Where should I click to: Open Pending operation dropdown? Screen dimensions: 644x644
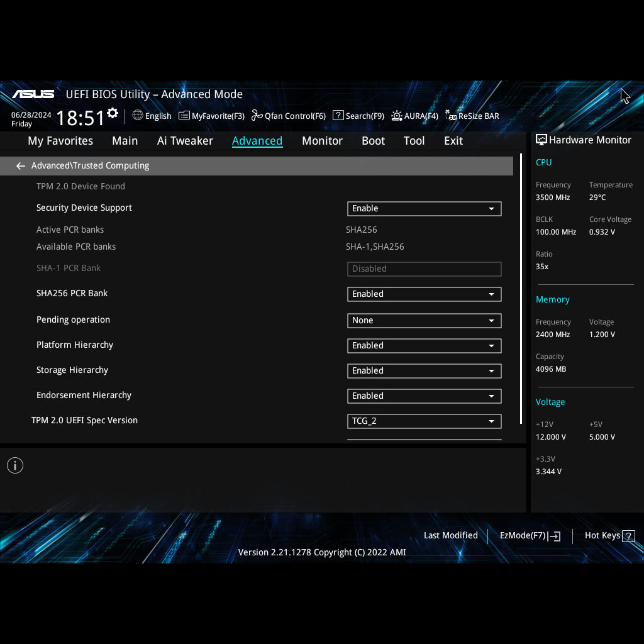pyautogui.click(x=425, y=320)
